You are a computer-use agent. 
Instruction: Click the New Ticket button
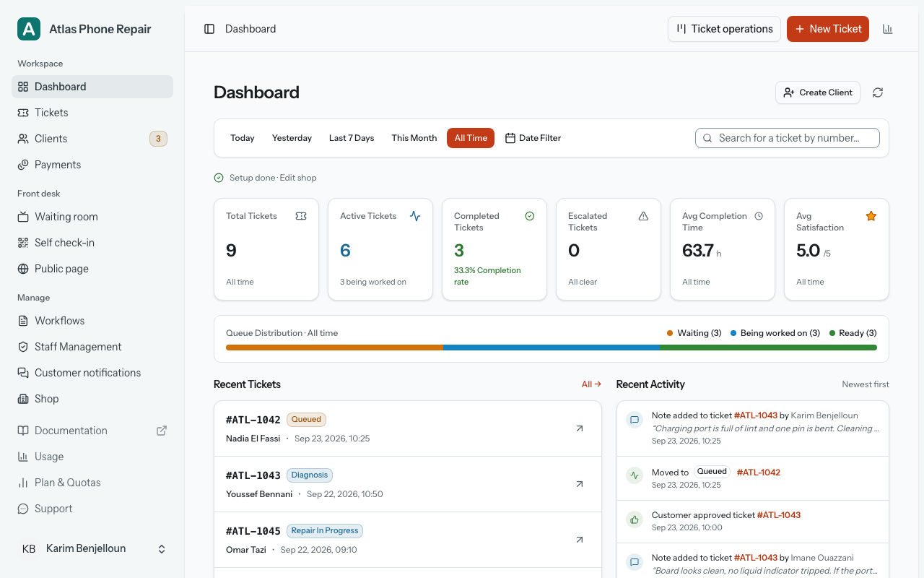[x=828, y=29]
